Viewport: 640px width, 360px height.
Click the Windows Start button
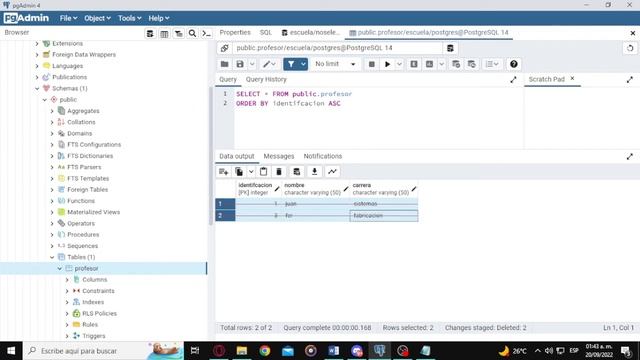(x=11, y=351)
